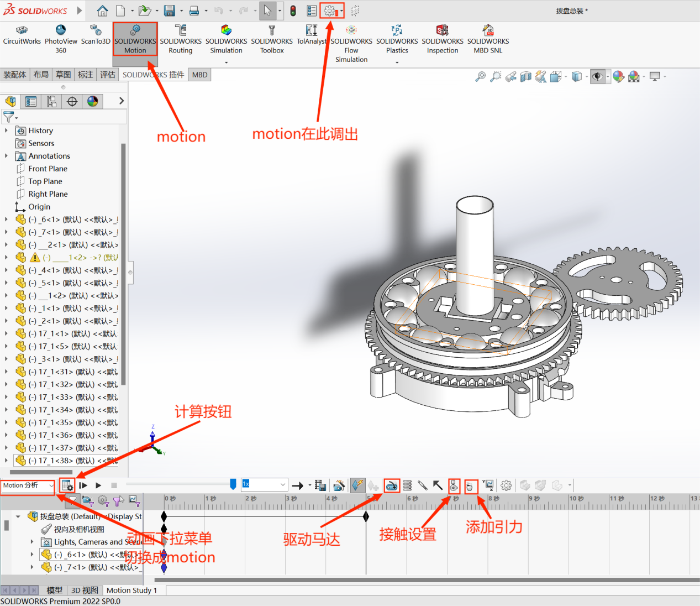Click the Save Animation icon
This screenshot has width=700, height=606.
(320, 485)
